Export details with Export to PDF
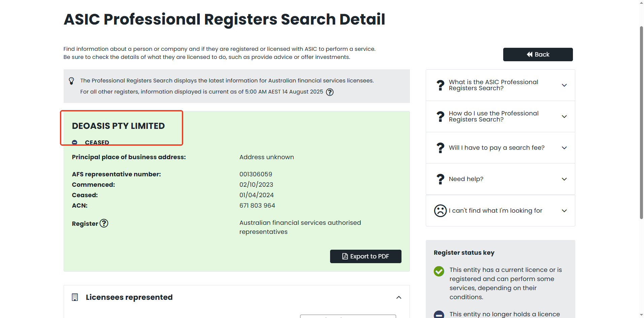The height and width of the screenshot is (318, 644). tap(365, 256)
